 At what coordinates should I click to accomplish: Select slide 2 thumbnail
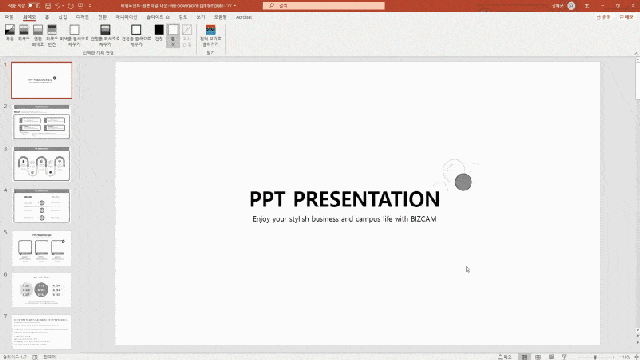(x=42, y=122)
